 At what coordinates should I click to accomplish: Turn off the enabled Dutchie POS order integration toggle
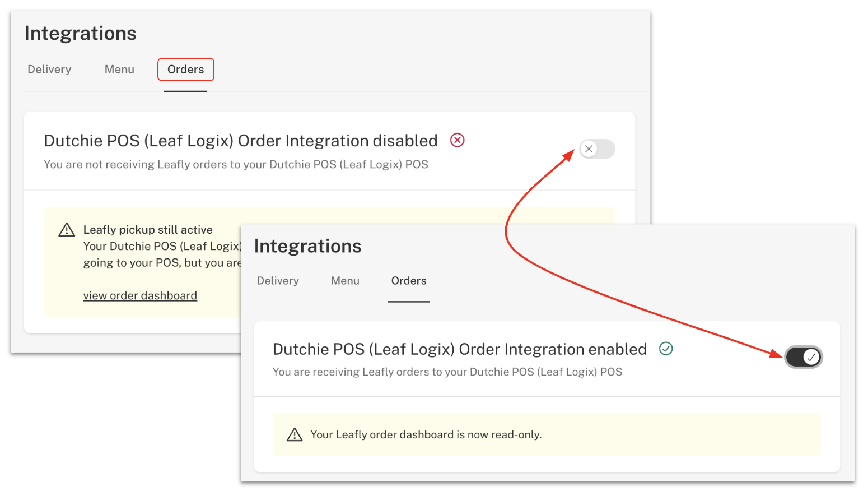coord(804,357)
